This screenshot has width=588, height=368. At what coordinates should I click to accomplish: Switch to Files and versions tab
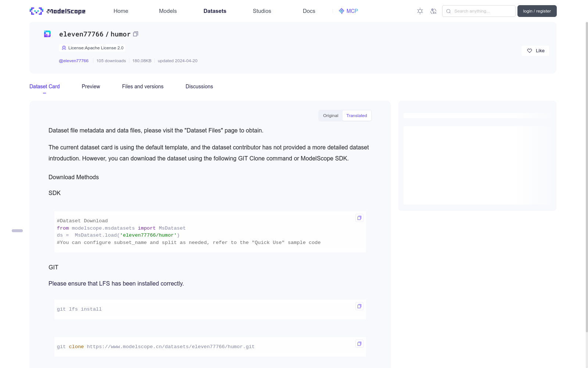coord(143,86)
